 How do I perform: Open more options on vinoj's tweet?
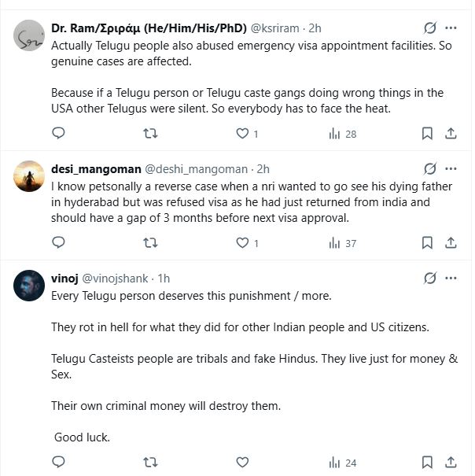coord(451,279)
